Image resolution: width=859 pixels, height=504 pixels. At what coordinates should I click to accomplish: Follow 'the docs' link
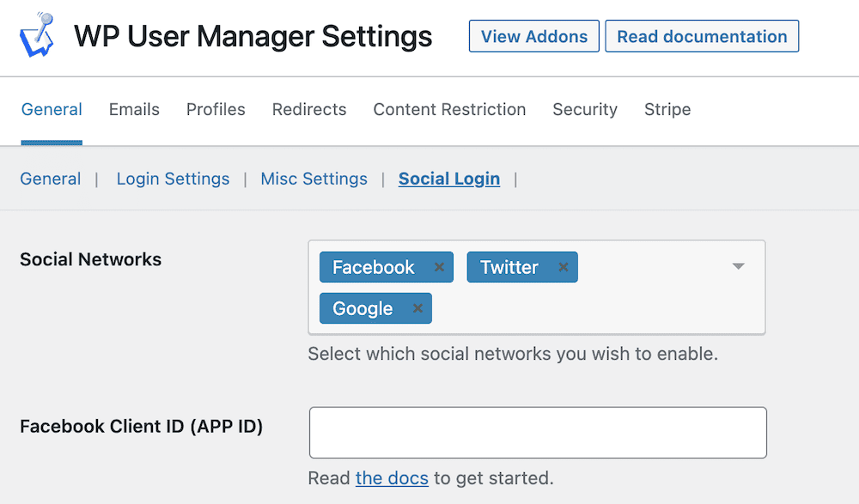[x=392, y=478]
